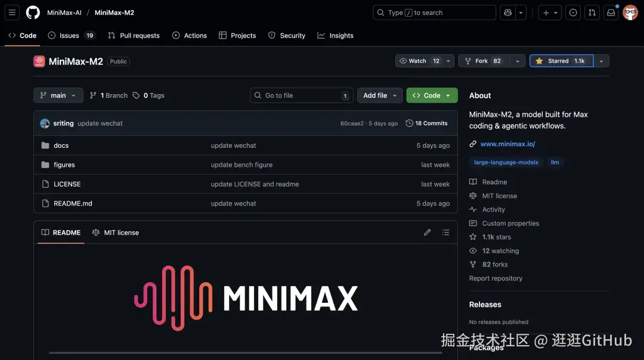View the 1 Branch link
Screen dimensions: 644x360
[x=109, y=95]
